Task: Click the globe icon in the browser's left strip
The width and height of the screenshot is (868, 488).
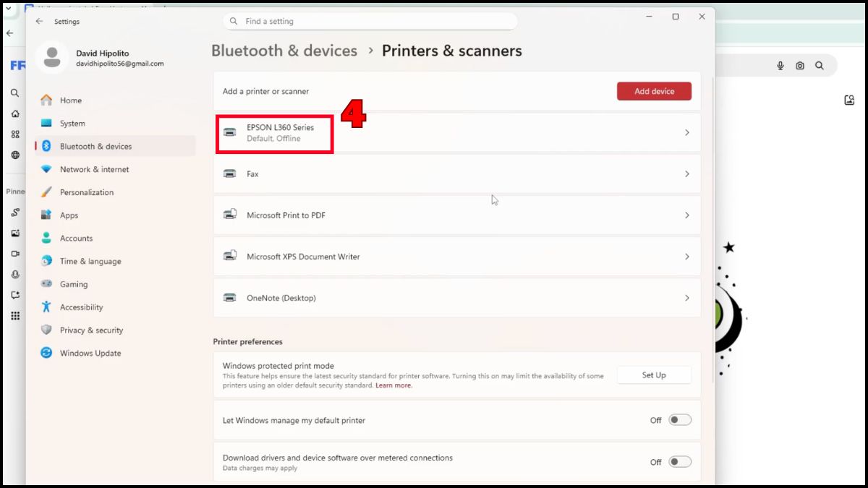Action: coord(14,155)
